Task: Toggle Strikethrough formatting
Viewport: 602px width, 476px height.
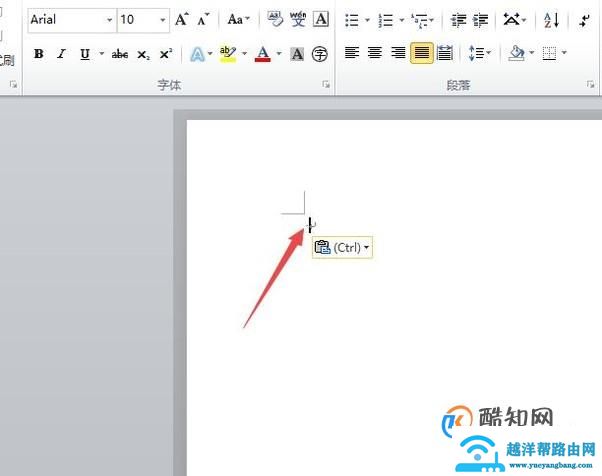Action: pyautogui.click(x=120, y=54)
